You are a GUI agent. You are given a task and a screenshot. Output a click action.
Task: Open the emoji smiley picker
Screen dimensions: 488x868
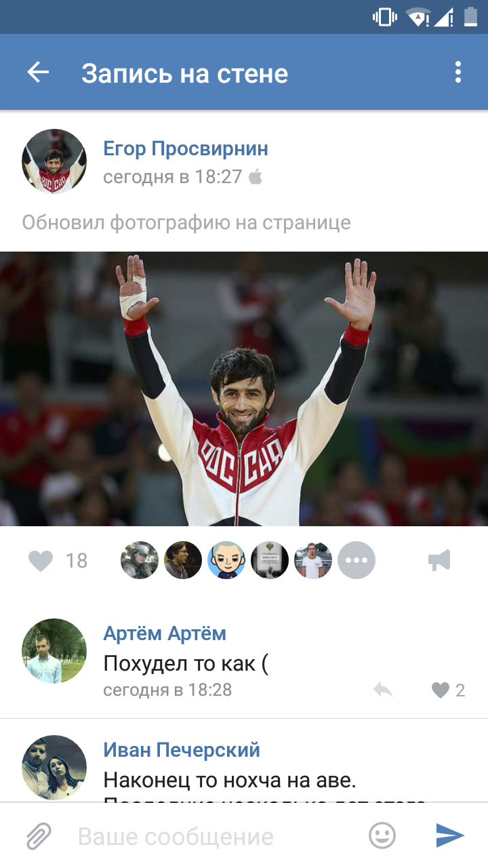(382, 835)
